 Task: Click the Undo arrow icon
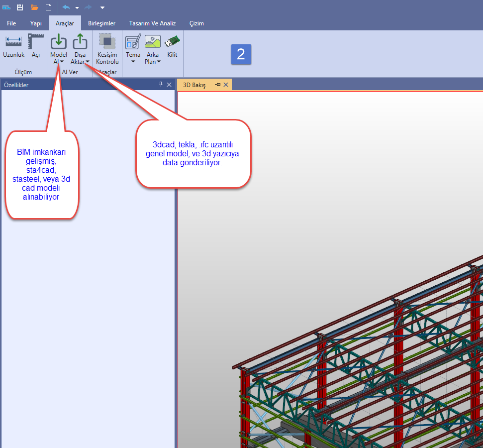[66, 7]
